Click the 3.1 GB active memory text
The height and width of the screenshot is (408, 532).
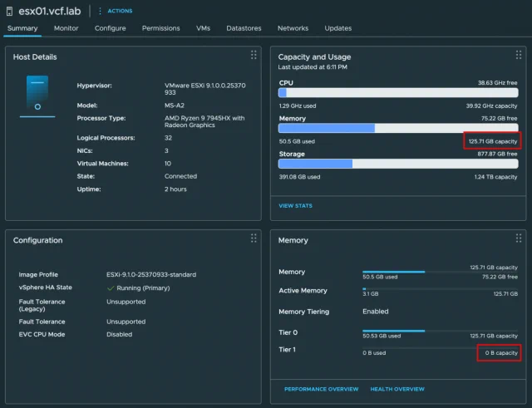click(x=371, y=293)
